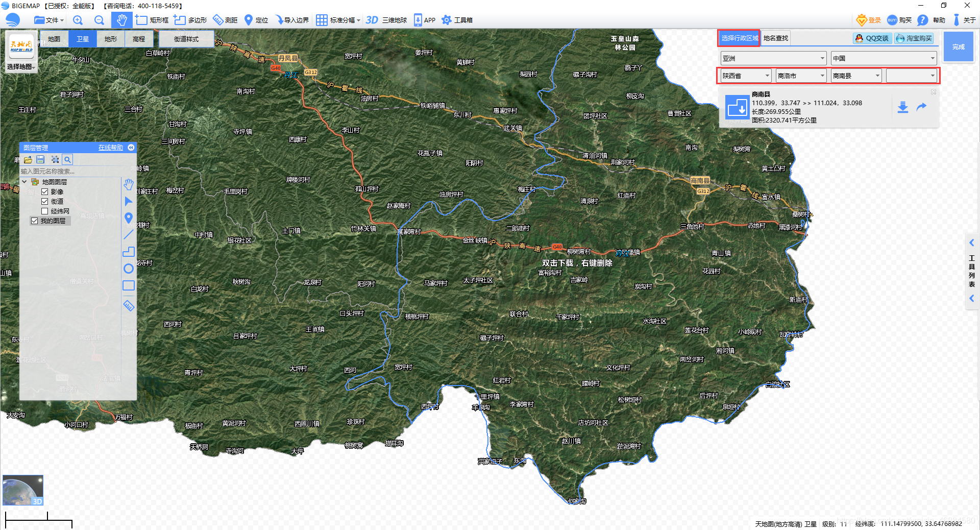Open the 商洛市 city dropdown

(x=801, y=76)
